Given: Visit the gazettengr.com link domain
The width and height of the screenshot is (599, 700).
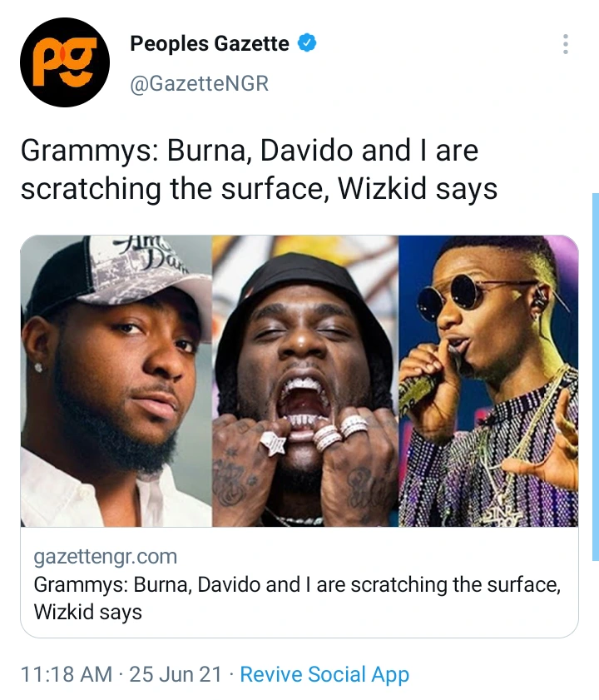Looking at the screenshot, I should click(x=106, y=556).
